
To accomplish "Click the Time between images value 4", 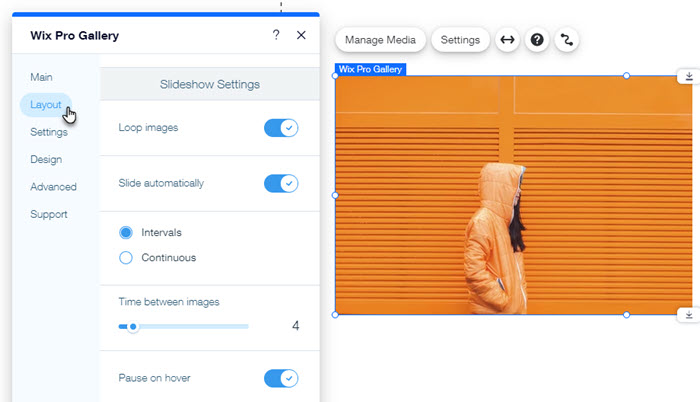I will (296, 326).
